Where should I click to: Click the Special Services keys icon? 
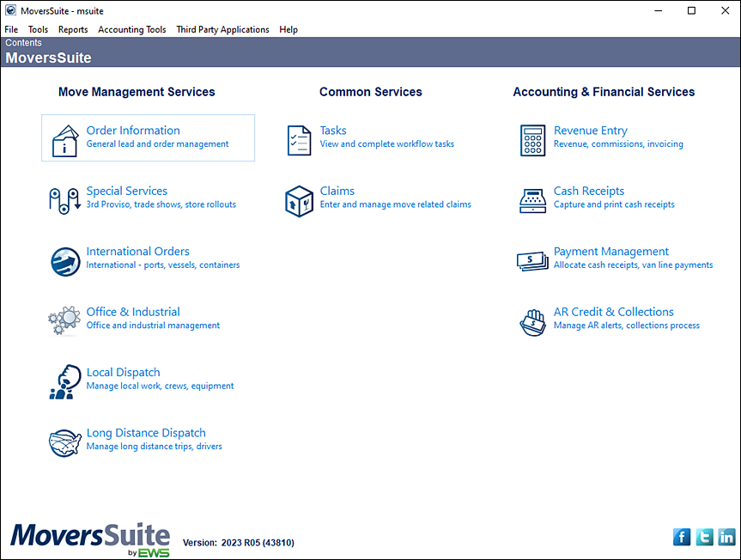(64, 199)
